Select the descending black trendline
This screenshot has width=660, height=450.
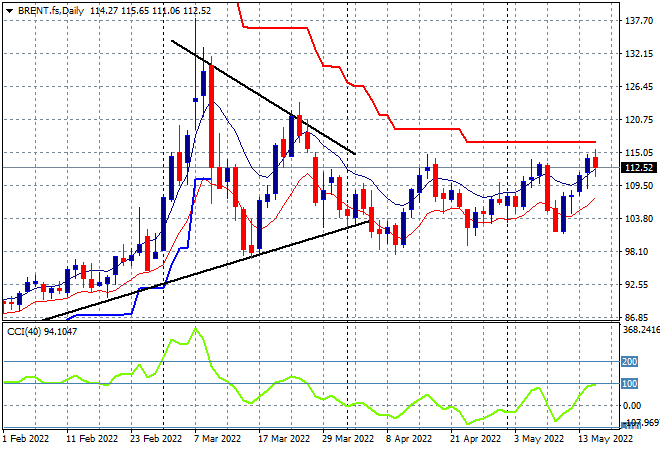click(263, 97)
